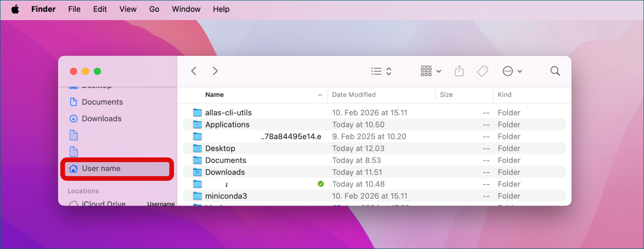Open the Group By options dropdown
This screenshot has height=249, width=644.
click(431, 71)
